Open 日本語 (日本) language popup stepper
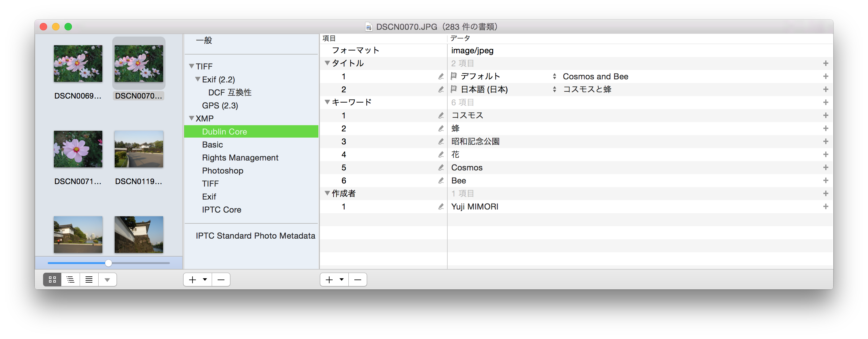The height and width of the screenshot is (339, 868). click(554, 89)
